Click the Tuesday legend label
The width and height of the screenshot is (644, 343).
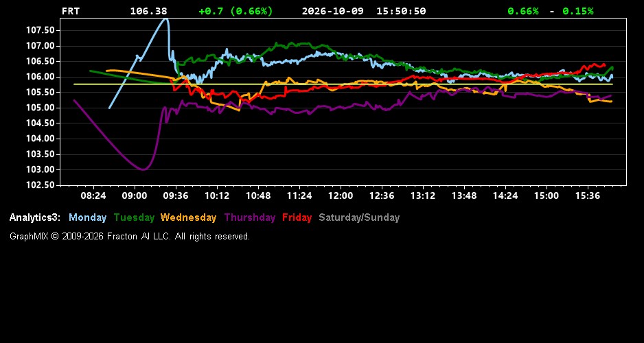pyautogui.click(x=134, y=217)
